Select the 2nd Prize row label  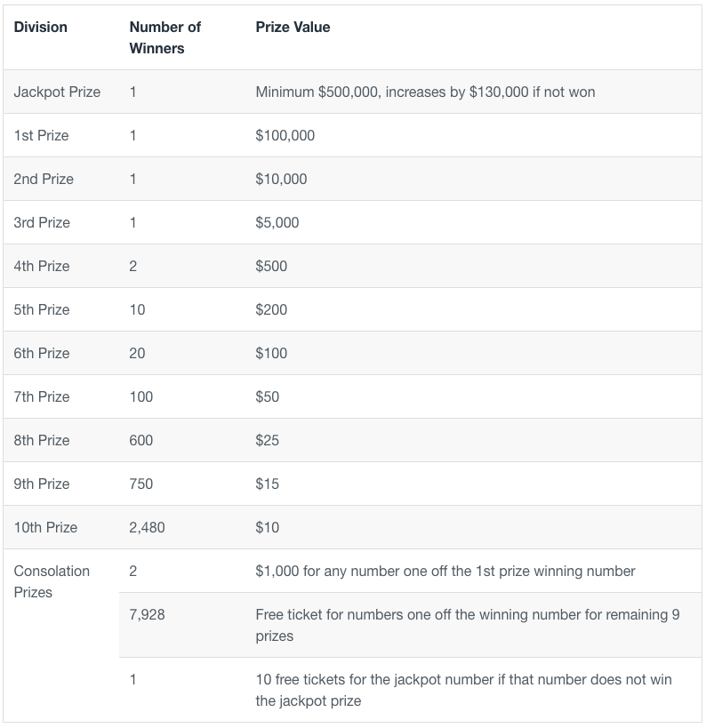click(44, 180)
